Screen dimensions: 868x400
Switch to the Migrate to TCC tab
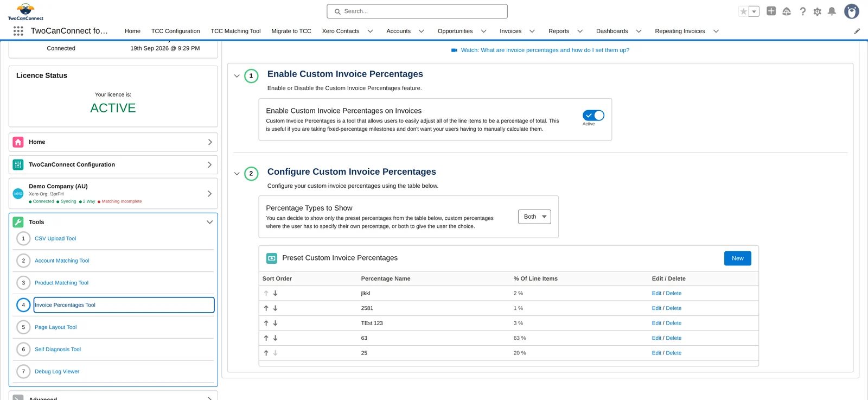coord(291,31)
